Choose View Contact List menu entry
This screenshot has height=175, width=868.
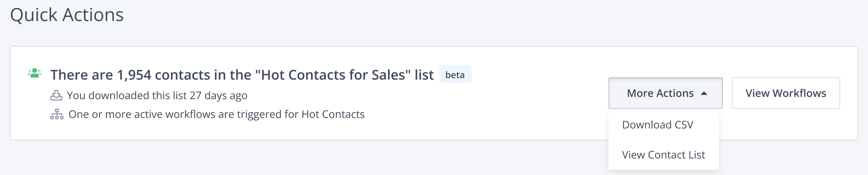click(x=663, y=155)
